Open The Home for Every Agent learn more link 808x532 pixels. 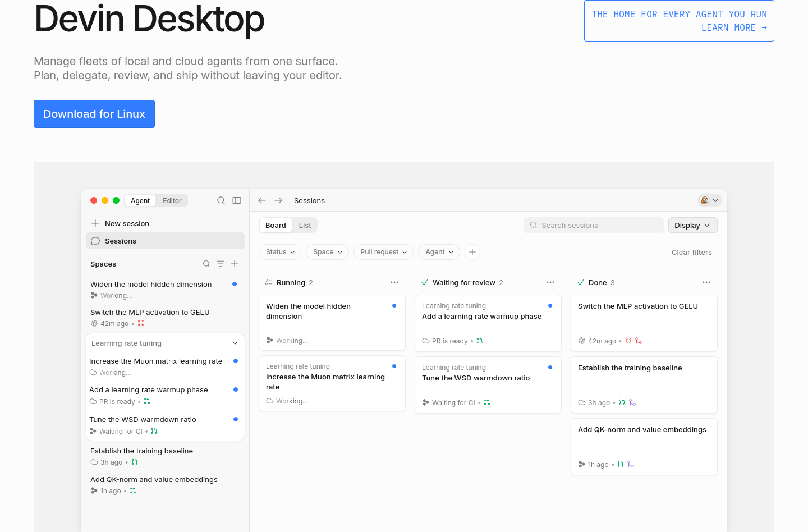(x=679, y=21)
